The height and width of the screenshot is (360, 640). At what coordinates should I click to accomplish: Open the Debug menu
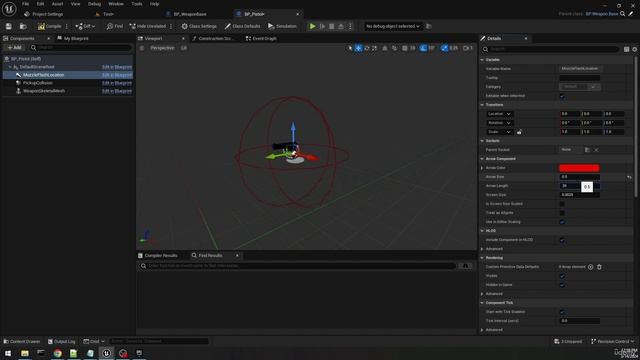tap(94, 4)
